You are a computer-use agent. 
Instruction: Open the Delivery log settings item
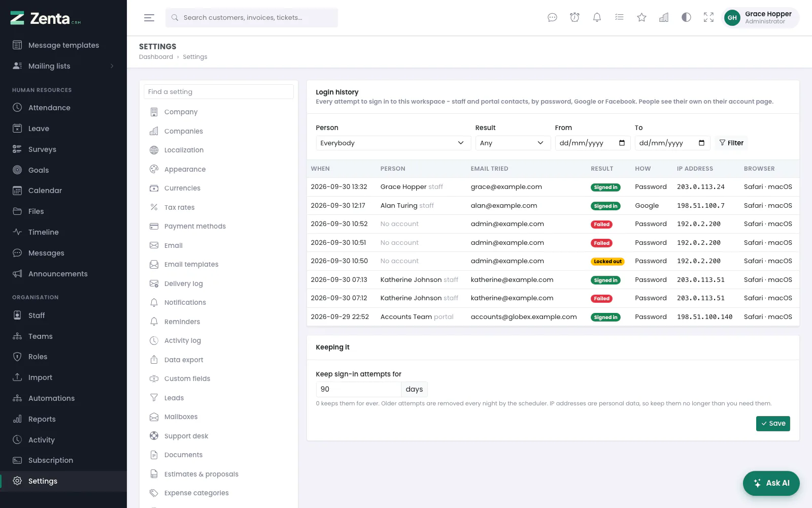coord(219,283)
